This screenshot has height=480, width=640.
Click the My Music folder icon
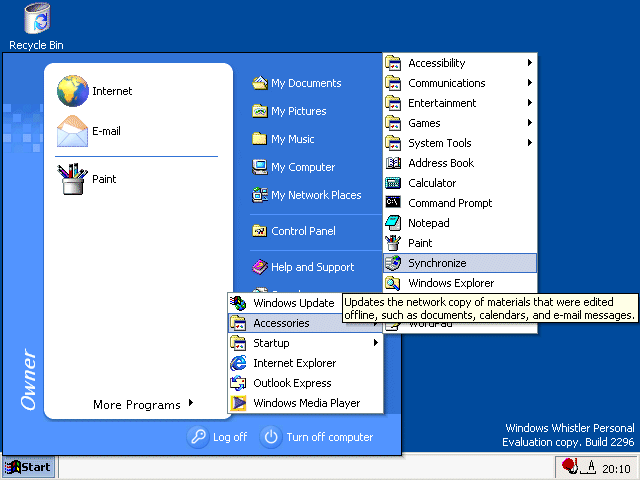pos(260,139)
